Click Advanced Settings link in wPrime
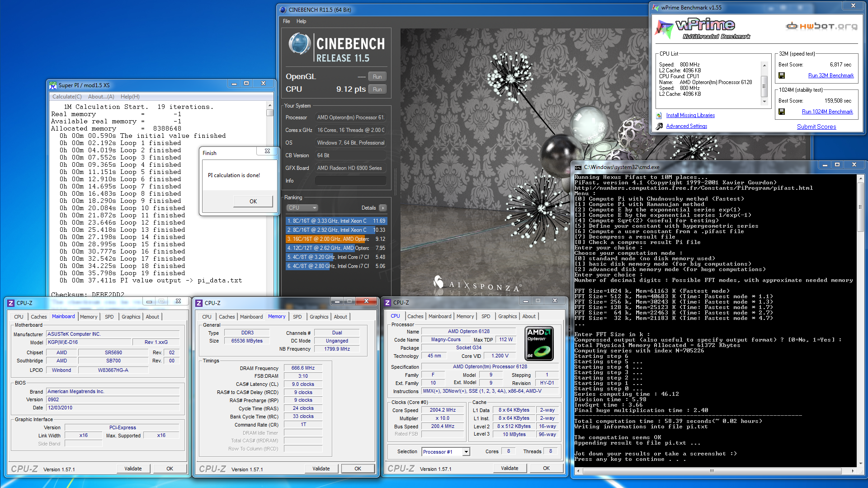The image size is (868, 488). click(686, 126)
